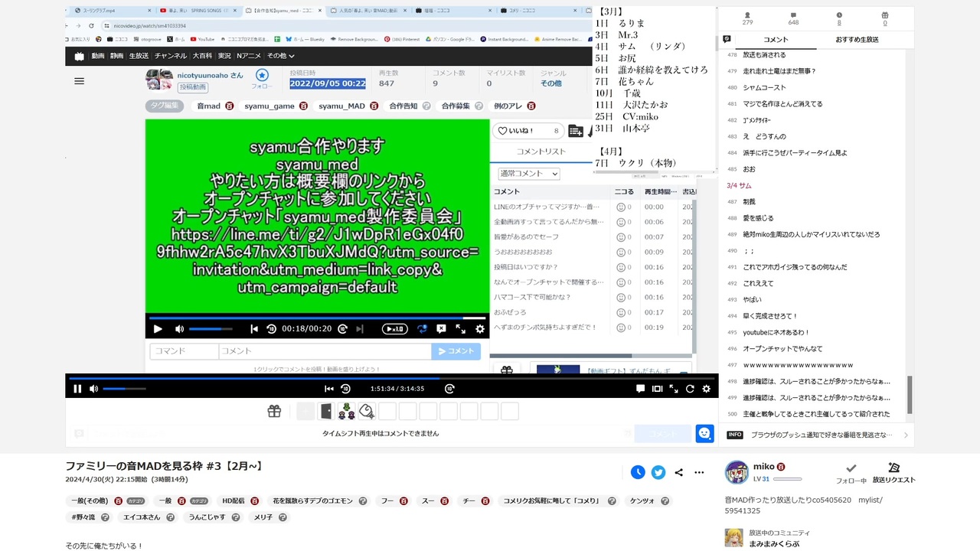Click コメント input under embedded video

pos(325,350)
